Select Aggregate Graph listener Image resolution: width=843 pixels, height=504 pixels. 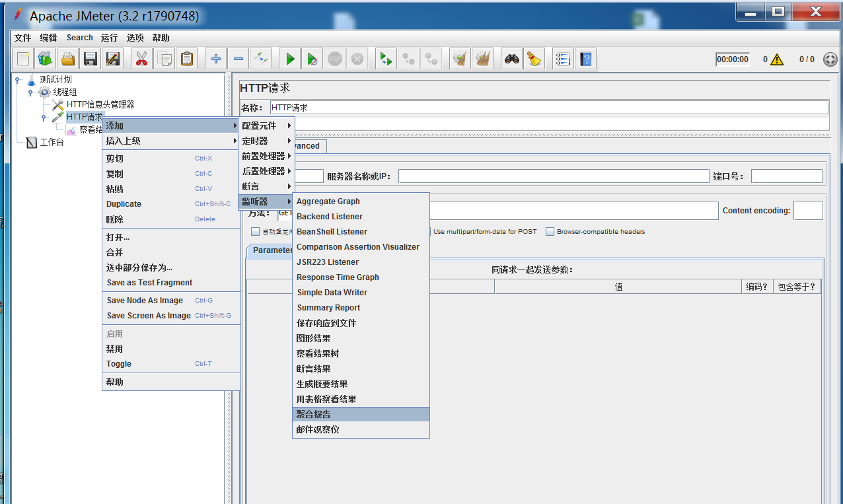coord(361,201)
